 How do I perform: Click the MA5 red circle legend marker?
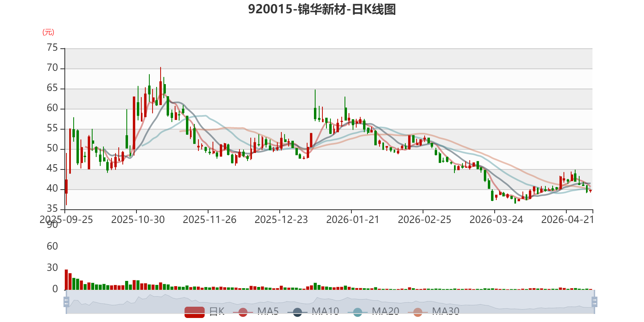tap(243, 312)
